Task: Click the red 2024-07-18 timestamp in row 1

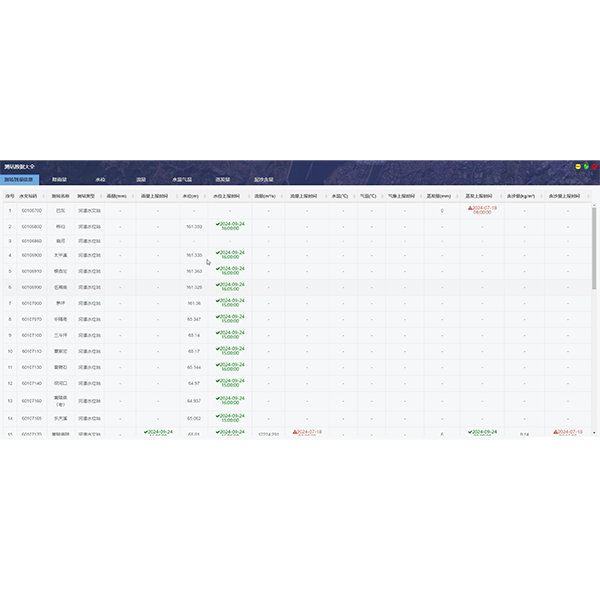Action: pyautogui.click(x=484, y=210)
